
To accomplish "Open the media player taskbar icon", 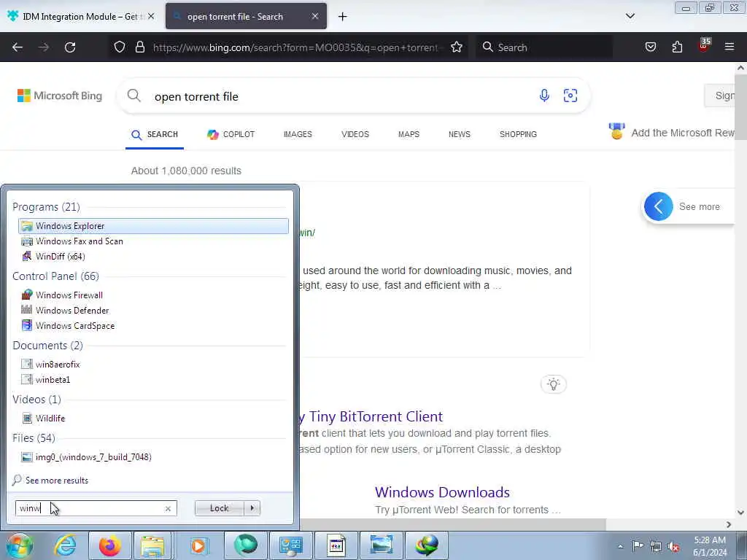I will [198, 545].
